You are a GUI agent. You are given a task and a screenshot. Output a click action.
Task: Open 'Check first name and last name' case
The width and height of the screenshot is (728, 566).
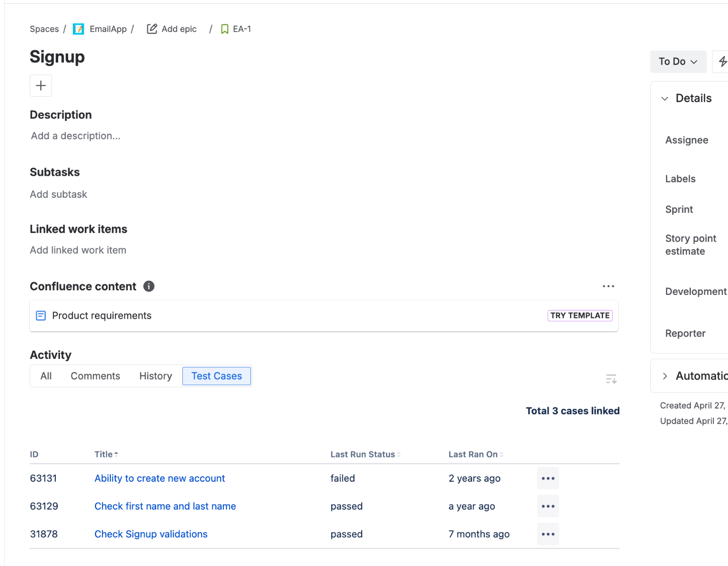pyautogui.click(x=165, y=506)
